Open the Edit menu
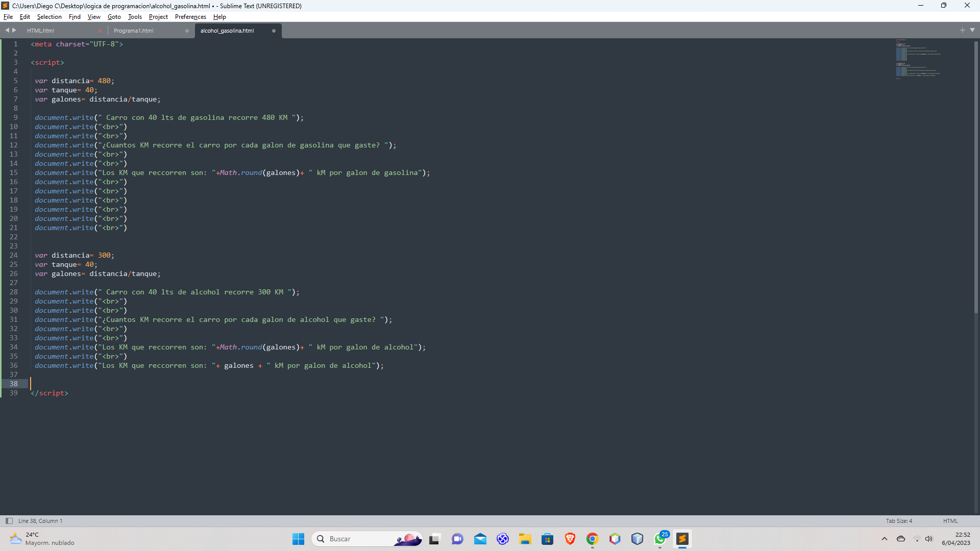This screenshot has height=551, width=980. tap(25, 17)
